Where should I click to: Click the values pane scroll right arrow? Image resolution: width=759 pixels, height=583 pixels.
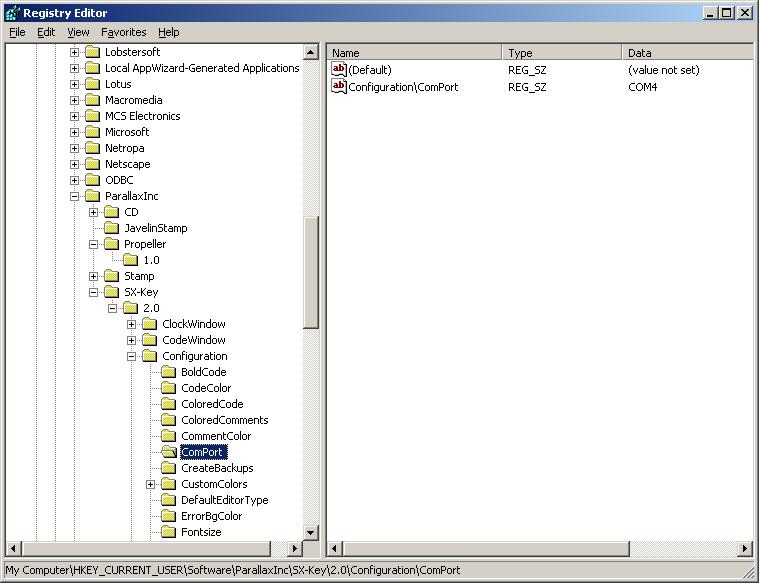[745, 549]
